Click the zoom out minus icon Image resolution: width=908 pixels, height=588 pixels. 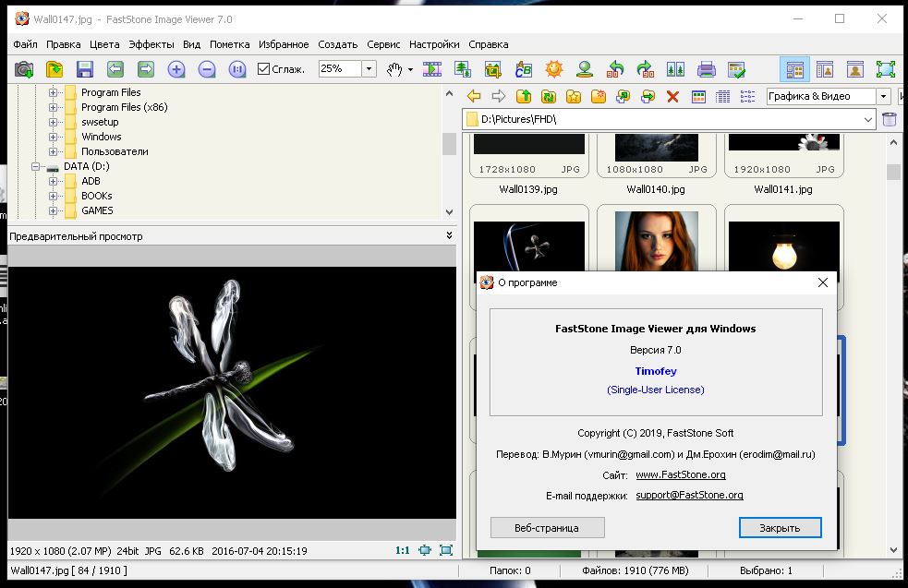point(207,69)
